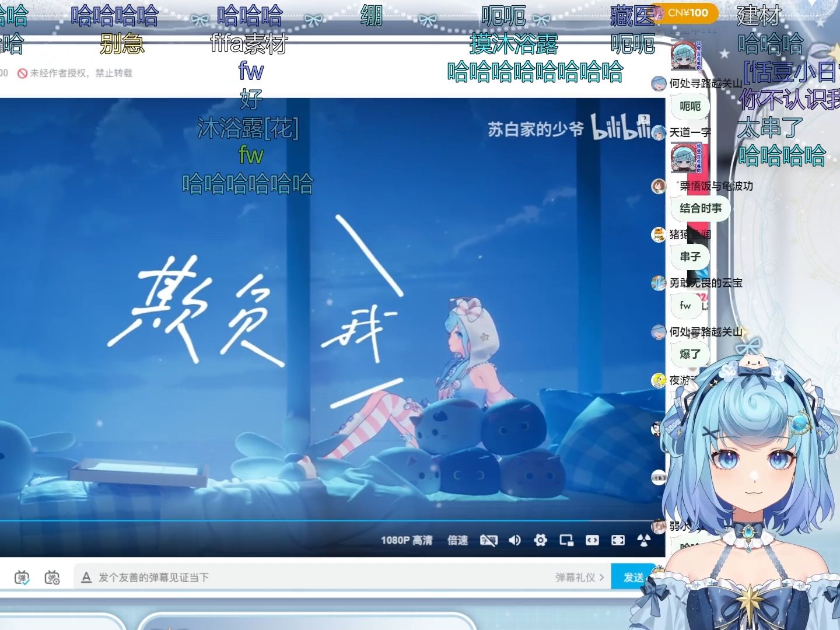The width and height of the screenshot is (840, 630).
Task: Open the 1080P 高清 quality menu
Action: pyautogui.click(x=407, y=540)
